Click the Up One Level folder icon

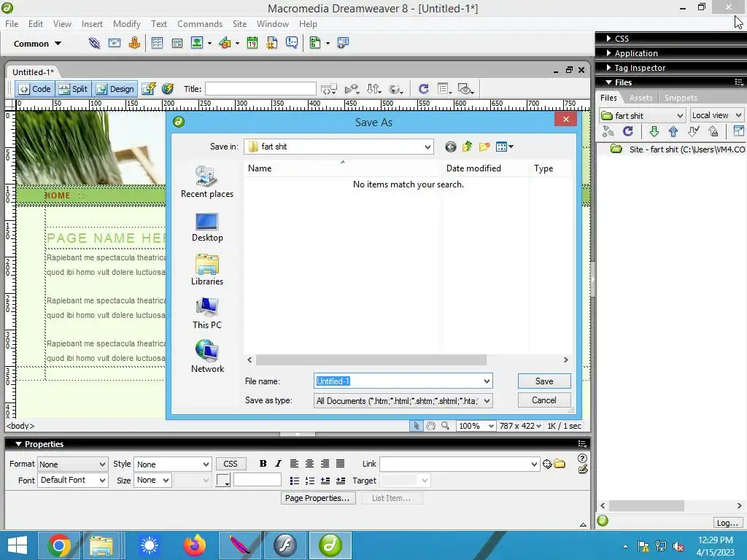pos(468,147)
